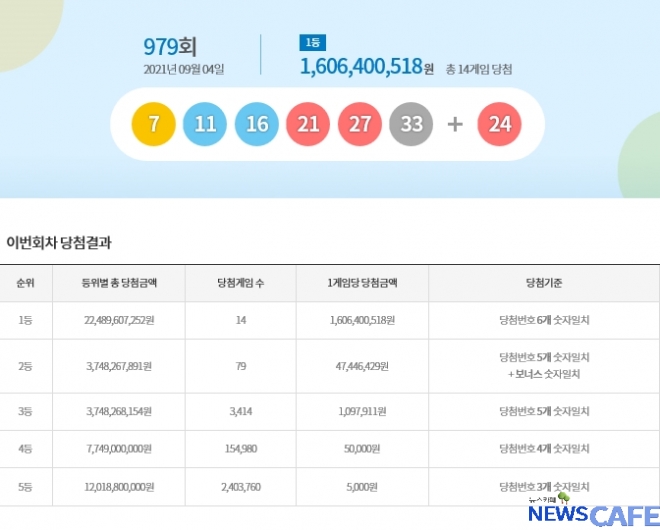Select the red ball numbered 27
Image resolution: width=660 pixels, height=530 pixels.
(x=360, y=124)
